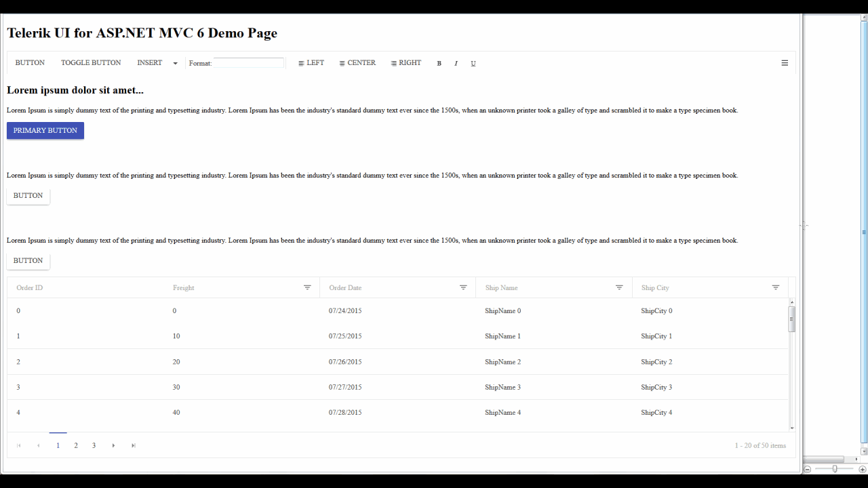Go to the first page using the pager arrow

tap(19, 445)
